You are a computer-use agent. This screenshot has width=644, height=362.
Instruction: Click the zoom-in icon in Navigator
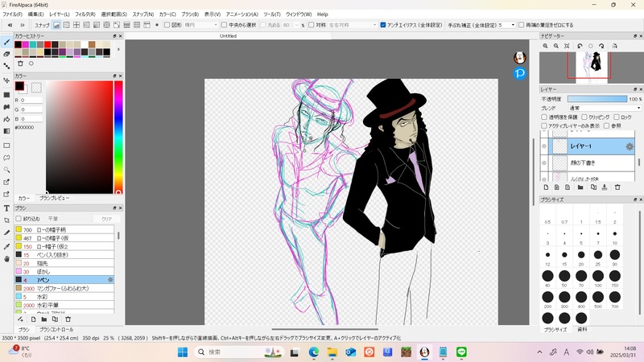click(x=544, y=46)
